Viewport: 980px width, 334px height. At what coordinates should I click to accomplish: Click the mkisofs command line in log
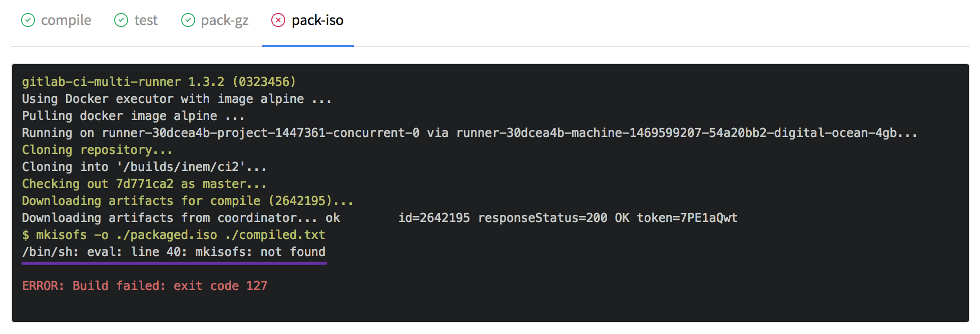tap(173, 234)
